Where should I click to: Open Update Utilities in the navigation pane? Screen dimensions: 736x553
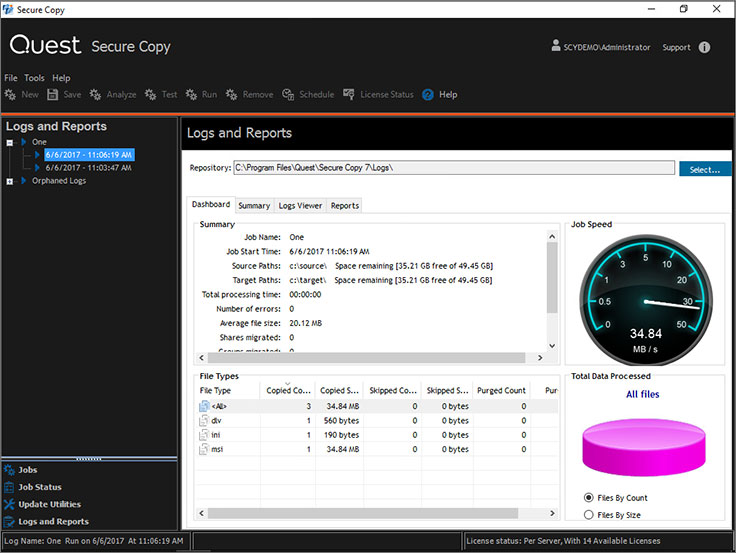pyautogui.click(x=50, y=504)
